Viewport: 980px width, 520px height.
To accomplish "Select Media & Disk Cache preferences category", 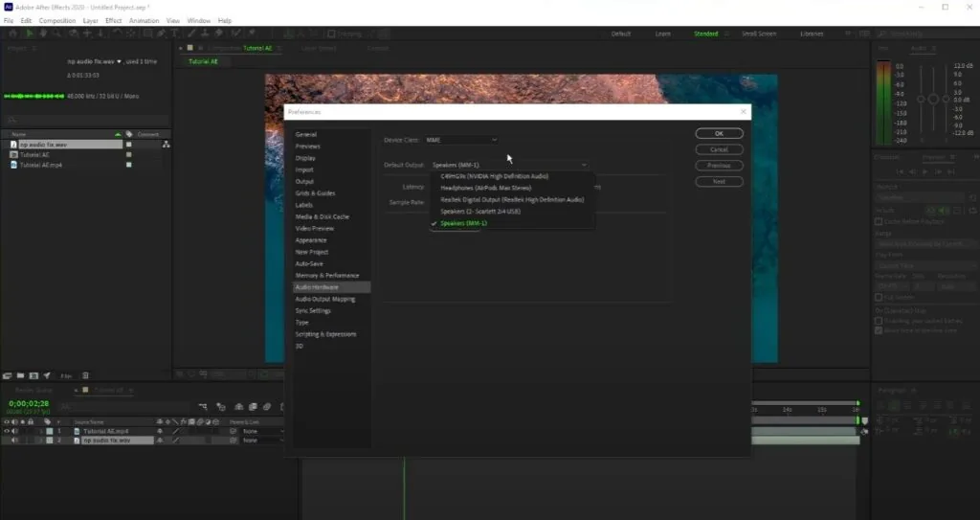I will (322, 216).
